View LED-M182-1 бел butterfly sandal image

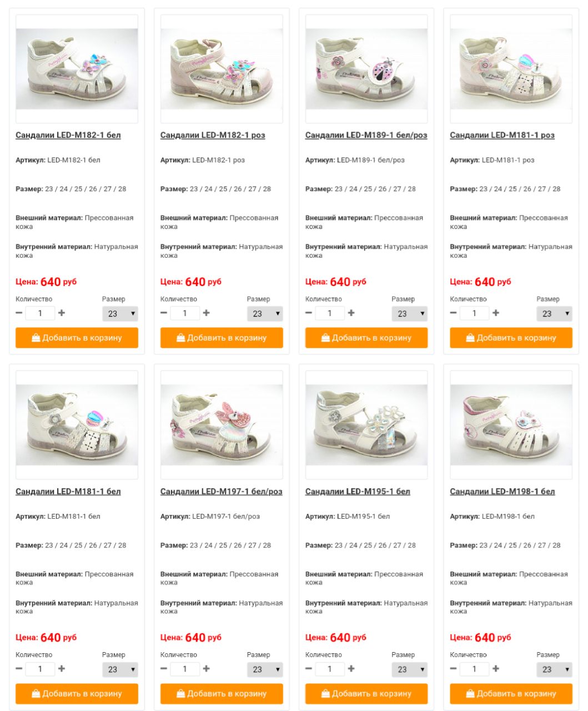coord(77,69)
